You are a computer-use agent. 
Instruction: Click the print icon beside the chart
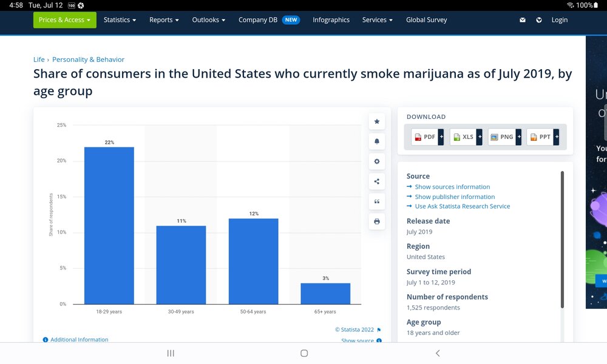pyautogui.click(x=377, y=221)
